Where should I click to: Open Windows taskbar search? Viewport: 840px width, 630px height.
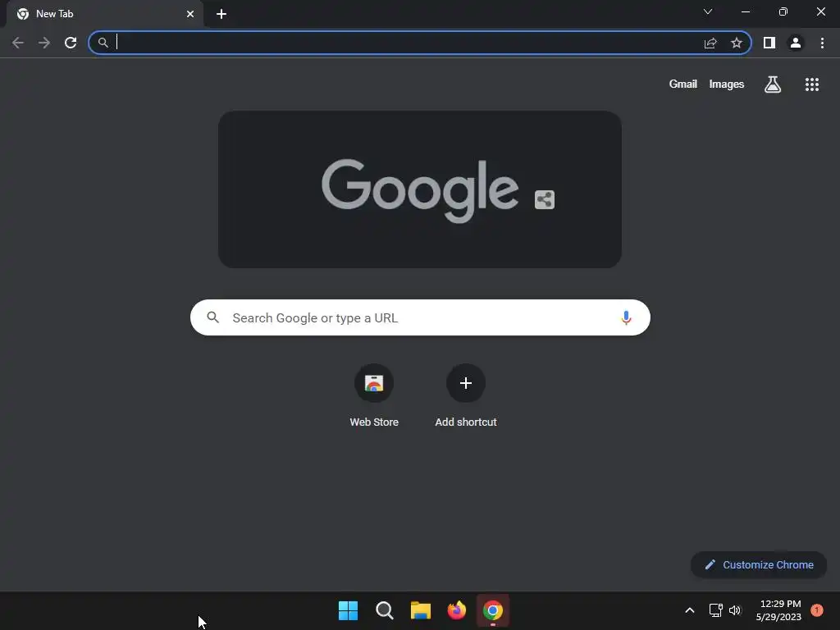tap(384, 610)
